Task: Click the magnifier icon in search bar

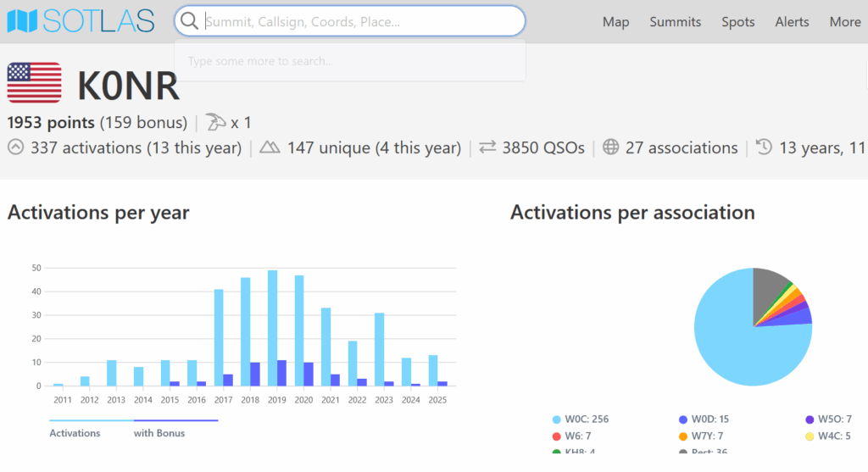Action: (190, 21)
